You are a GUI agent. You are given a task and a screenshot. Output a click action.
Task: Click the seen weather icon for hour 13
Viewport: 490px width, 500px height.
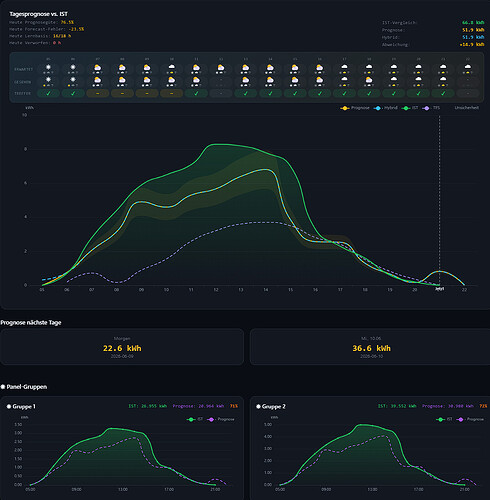pos(245,80)
